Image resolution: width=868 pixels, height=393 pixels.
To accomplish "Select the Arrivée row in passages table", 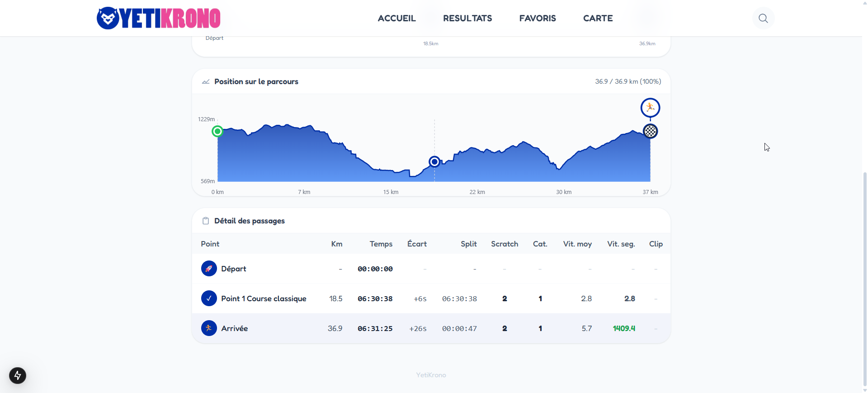I will [x=235, y=328].
